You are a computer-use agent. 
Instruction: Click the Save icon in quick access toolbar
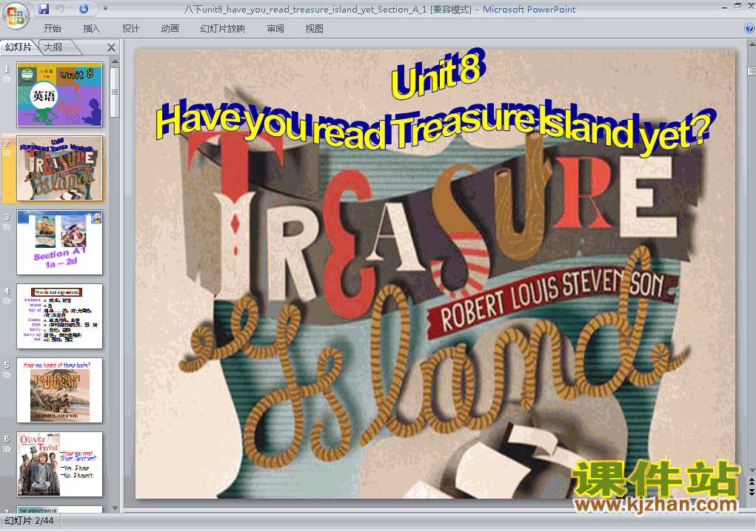tap(44, 9)
